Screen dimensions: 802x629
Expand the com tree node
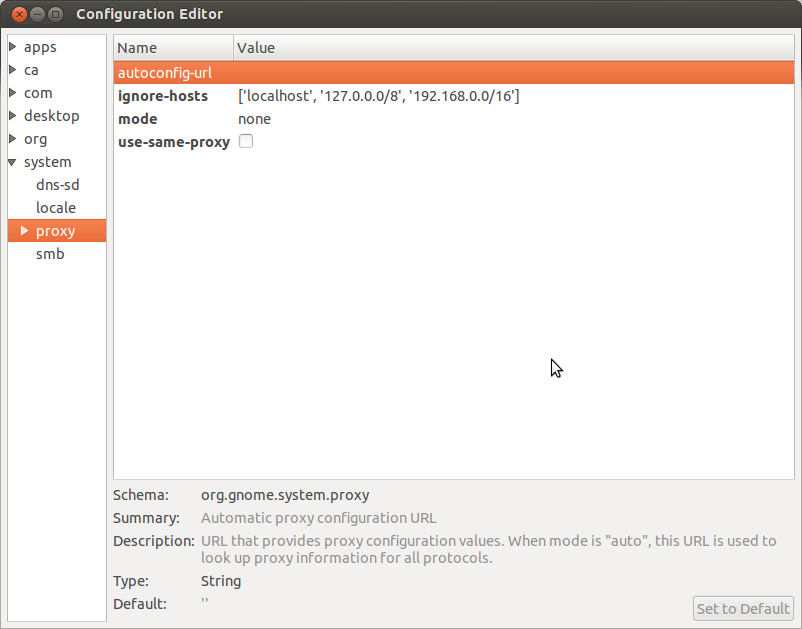coord(13,93)
